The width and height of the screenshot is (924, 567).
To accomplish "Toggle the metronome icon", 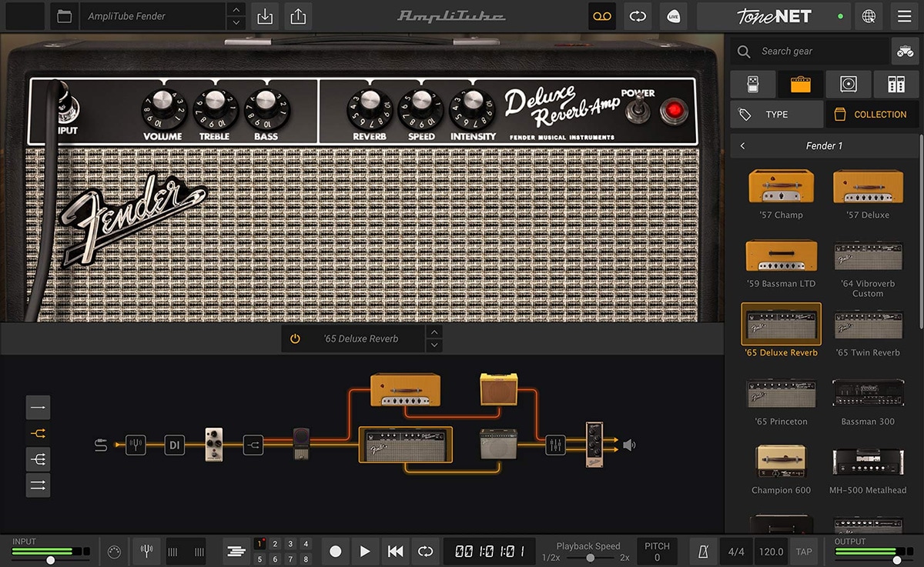I will pyautogui.click(x=703, y=551).
